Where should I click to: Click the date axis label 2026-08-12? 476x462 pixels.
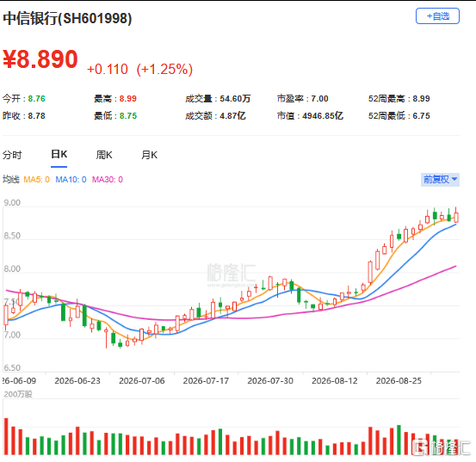335,381
